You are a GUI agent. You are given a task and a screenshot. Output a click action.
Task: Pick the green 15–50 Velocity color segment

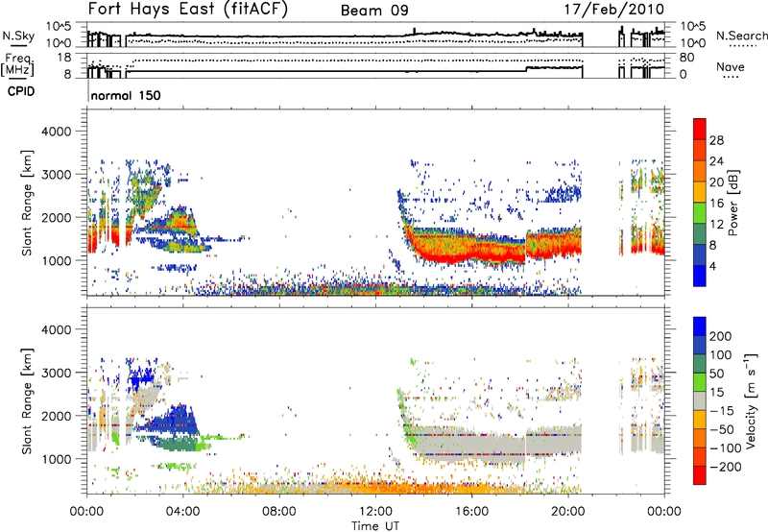click(700, 382)
